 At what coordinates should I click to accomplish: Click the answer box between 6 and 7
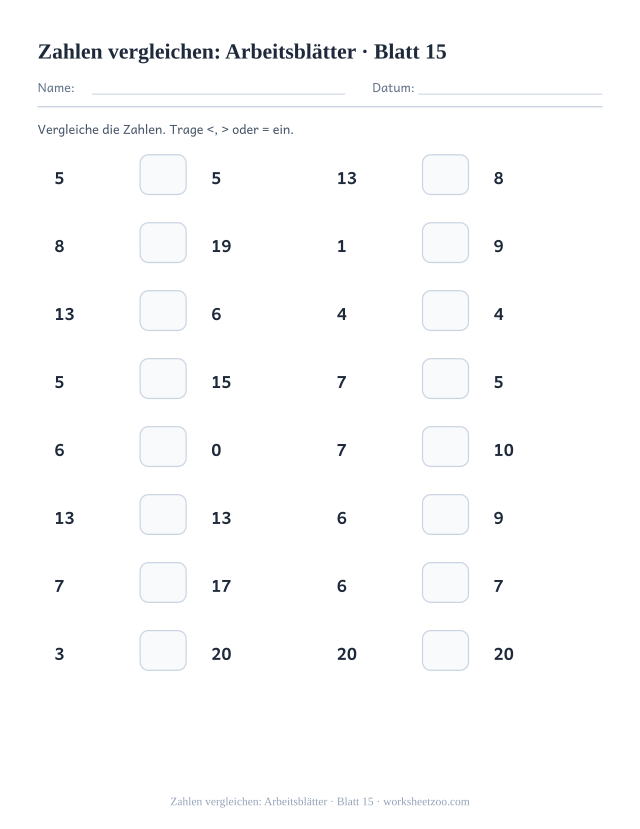point(445,583)
